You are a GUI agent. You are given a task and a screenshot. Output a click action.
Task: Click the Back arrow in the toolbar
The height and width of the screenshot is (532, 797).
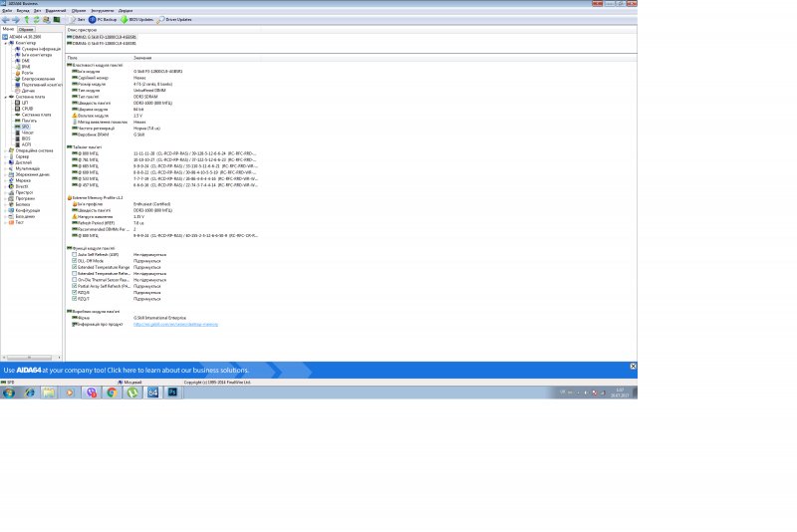pyautogui.click(x=7, y=19)
